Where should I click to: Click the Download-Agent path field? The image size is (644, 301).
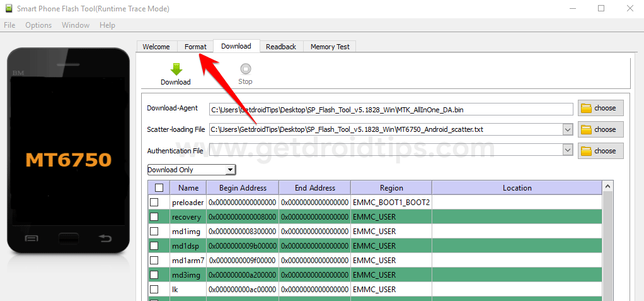(x=391, y=109)
